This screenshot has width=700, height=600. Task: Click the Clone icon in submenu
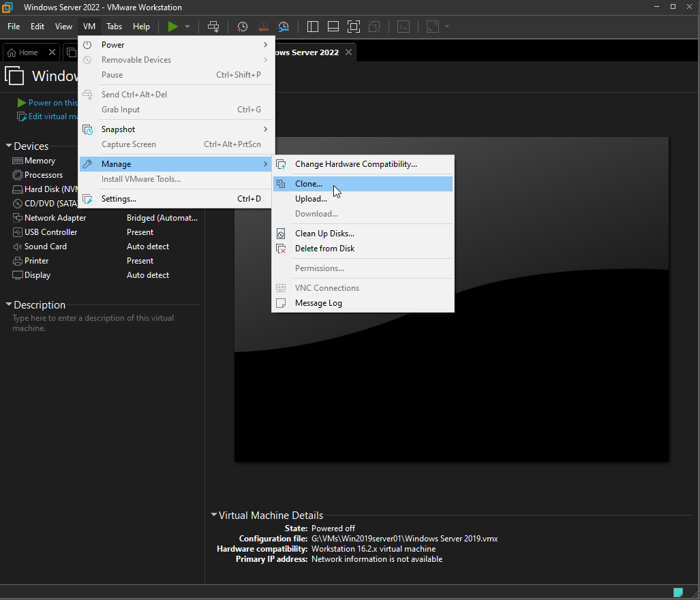(x=281, y=184)
